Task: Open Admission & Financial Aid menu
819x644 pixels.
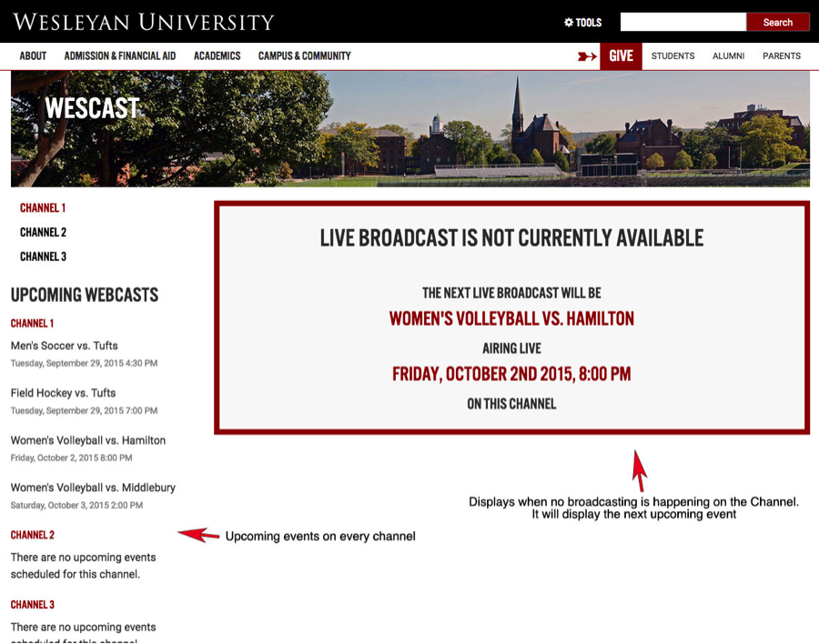Action: pos(119,55)
